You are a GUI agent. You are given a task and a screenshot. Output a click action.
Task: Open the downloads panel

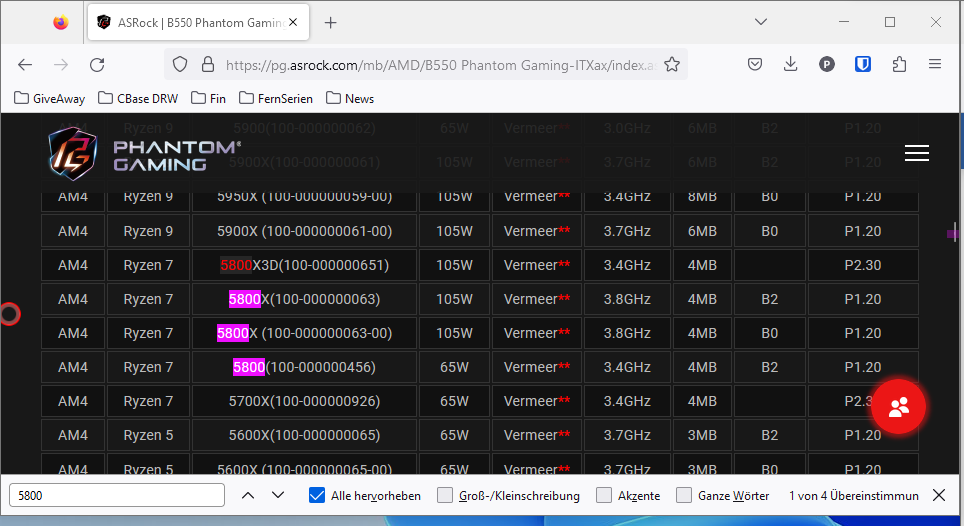791,64
